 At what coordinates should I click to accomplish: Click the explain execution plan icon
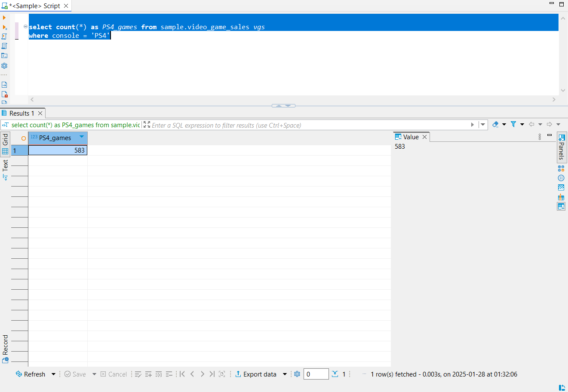pyautogui.click(x=4, y=46)
